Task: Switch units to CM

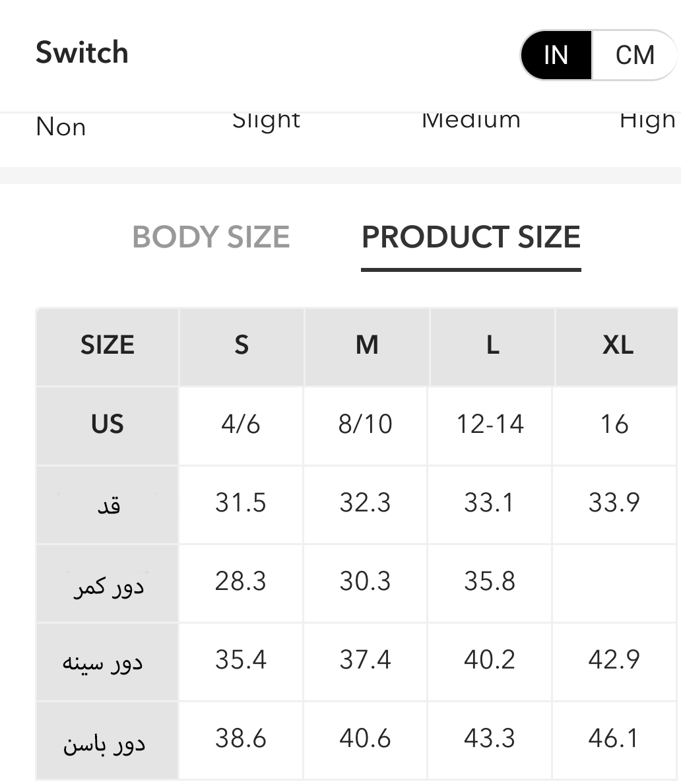Action: coord(634,55)
